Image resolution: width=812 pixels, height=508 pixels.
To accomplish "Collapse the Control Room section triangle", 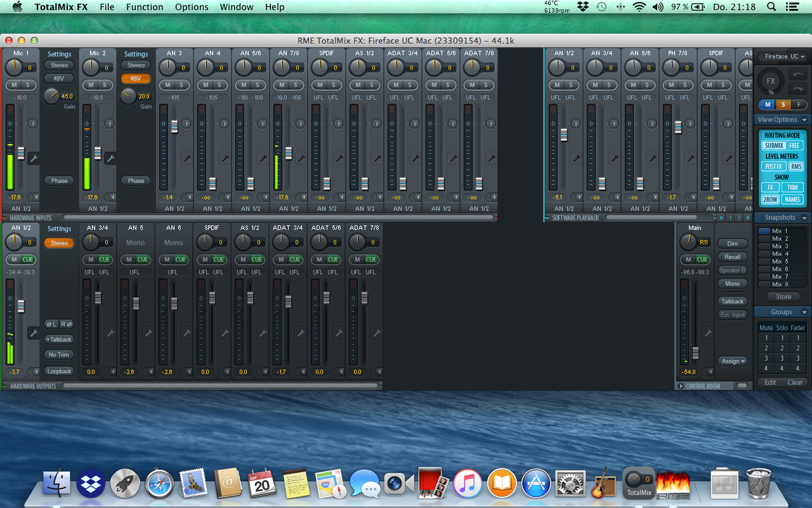I will 681,386.
